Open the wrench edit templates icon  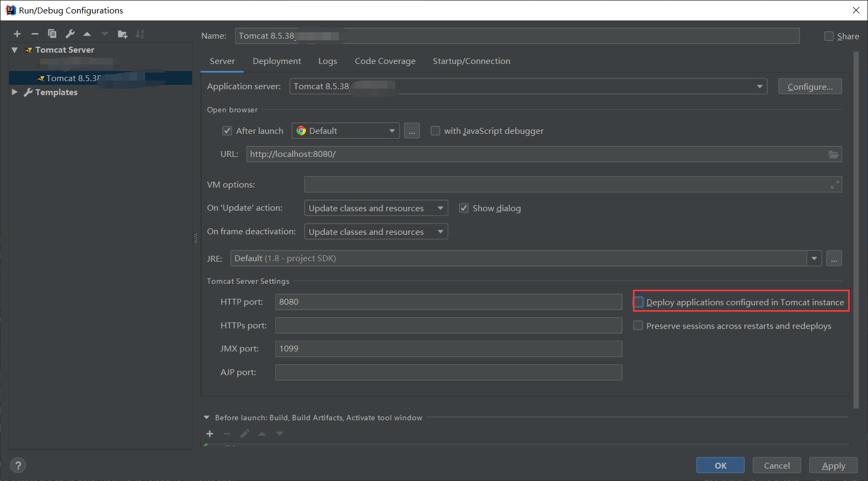point(70,34)
